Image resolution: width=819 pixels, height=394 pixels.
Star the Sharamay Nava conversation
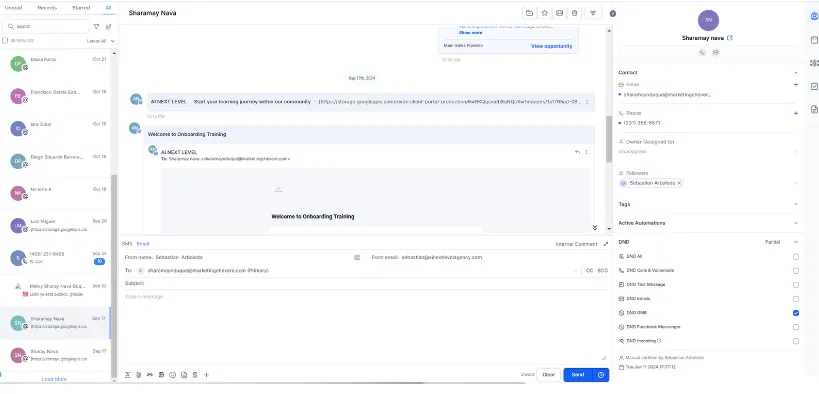tap(544, 13)
